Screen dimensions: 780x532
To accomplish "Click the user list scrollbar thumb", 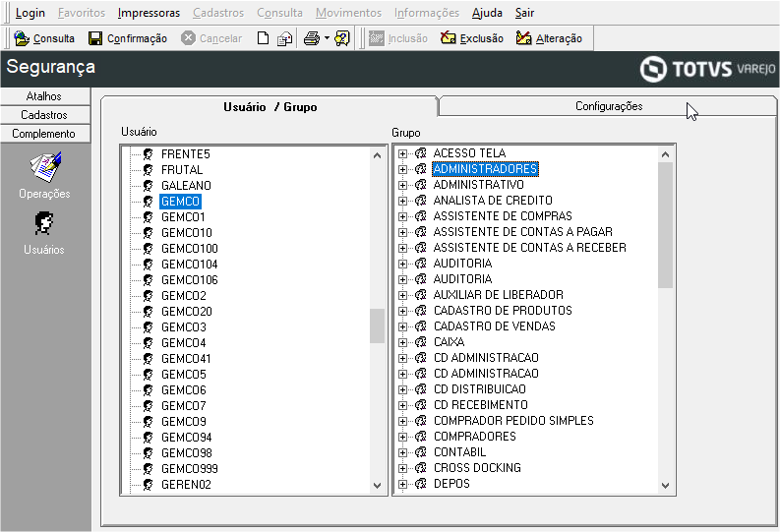I will pos(377,325).
